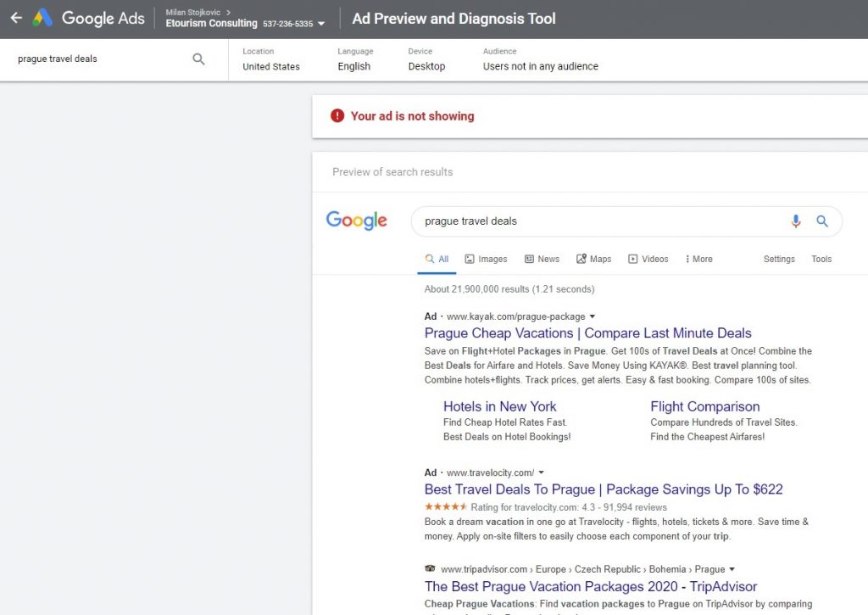This screenshot has height=615, width=868.
Task: Open Tools in the Google results bar
Action: pos(821,259)
